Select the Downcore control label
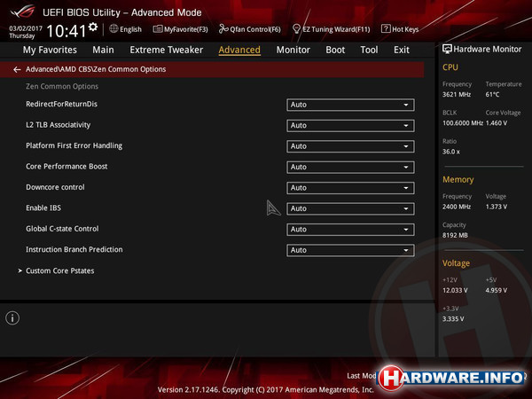This screenshot has width=532, height=399. click(55, 187)
